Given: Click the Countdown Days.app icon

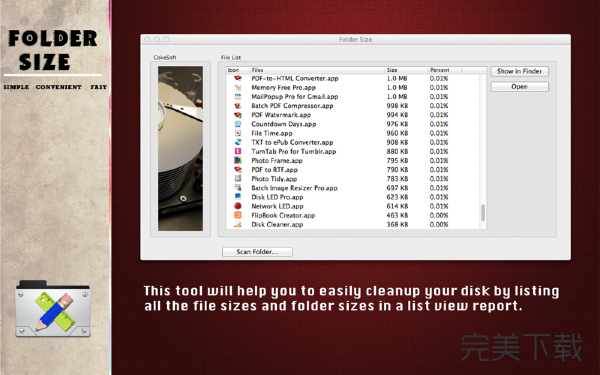Looking at the screenshot, I should pyautogui.click(x=238, y=124).
